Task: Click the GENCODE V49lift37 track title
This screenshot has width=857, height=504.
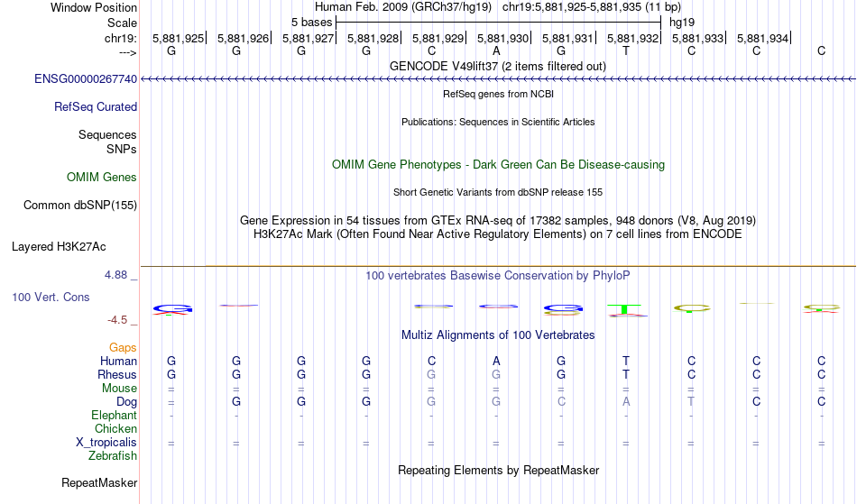Action: click(498, 66)
